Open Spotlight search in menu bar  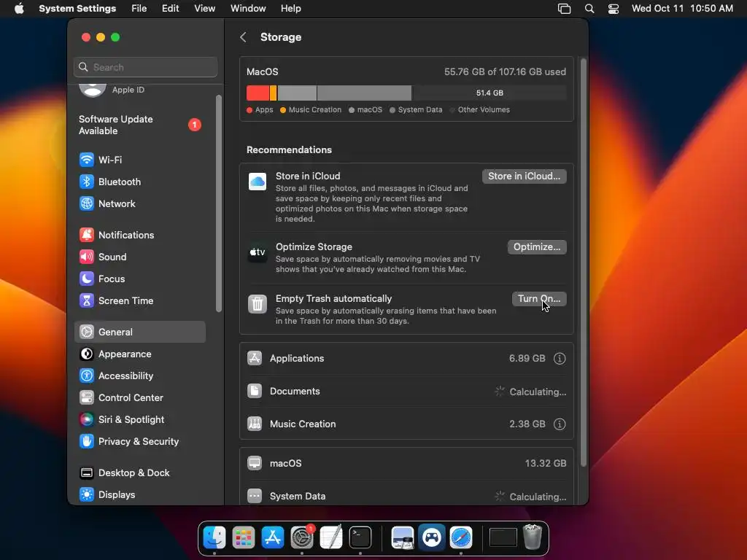tap(589, 9)
